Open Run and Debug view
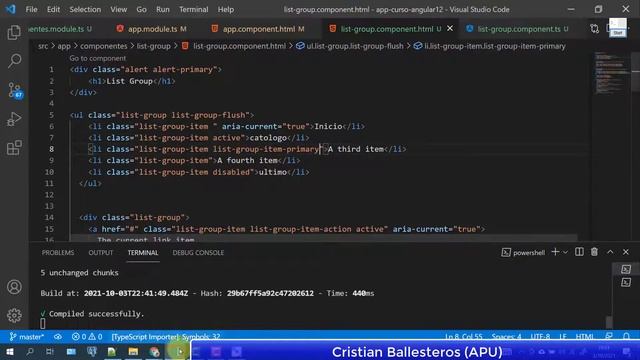Screen dimensions: 640x360 coord(14,119)
